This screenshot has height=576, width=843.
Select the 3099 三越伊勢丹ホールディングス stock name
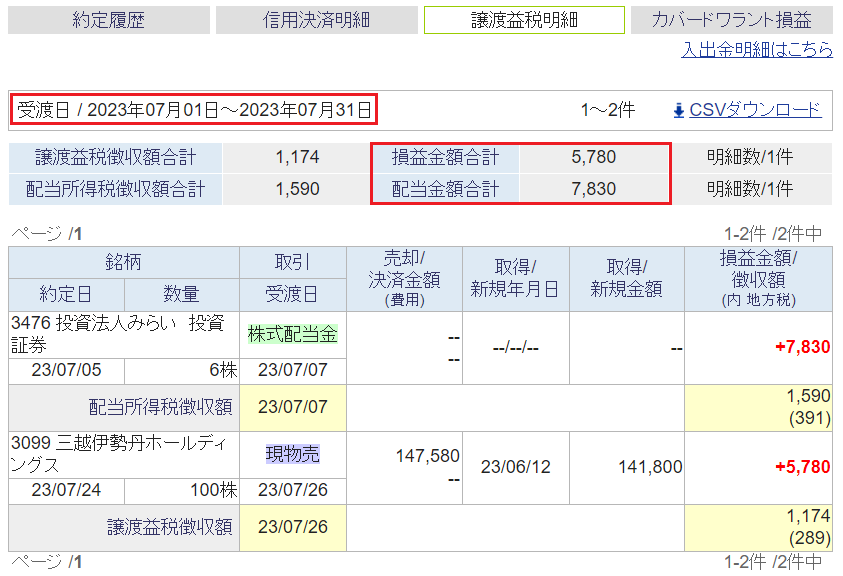click(x=119, y=454)
